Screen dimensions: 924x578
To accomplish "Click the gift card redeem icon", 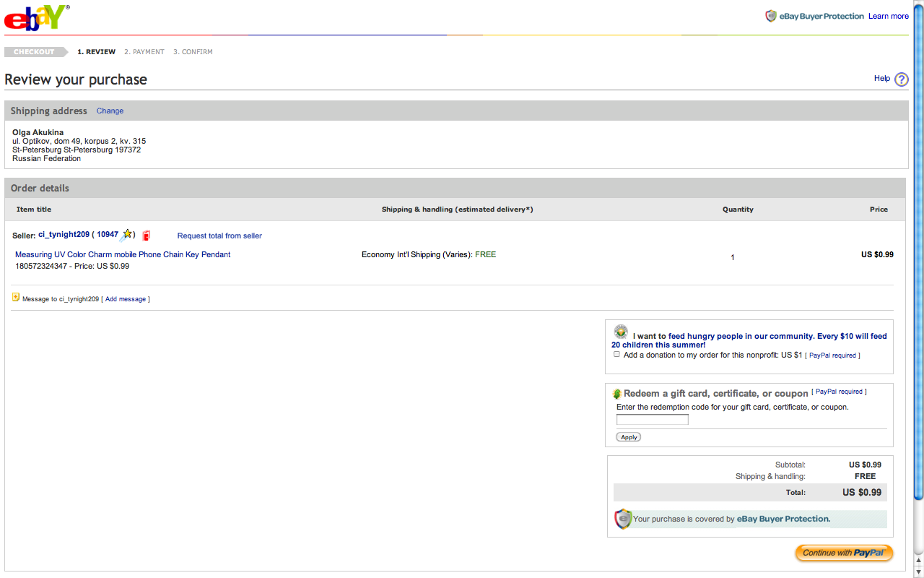I will point(616,394).
